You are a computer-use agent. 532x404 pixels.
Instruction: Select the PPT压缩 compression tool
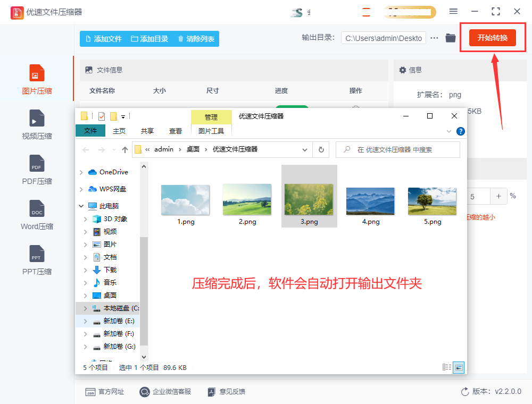pyautogui.click(x=37, y=254)
